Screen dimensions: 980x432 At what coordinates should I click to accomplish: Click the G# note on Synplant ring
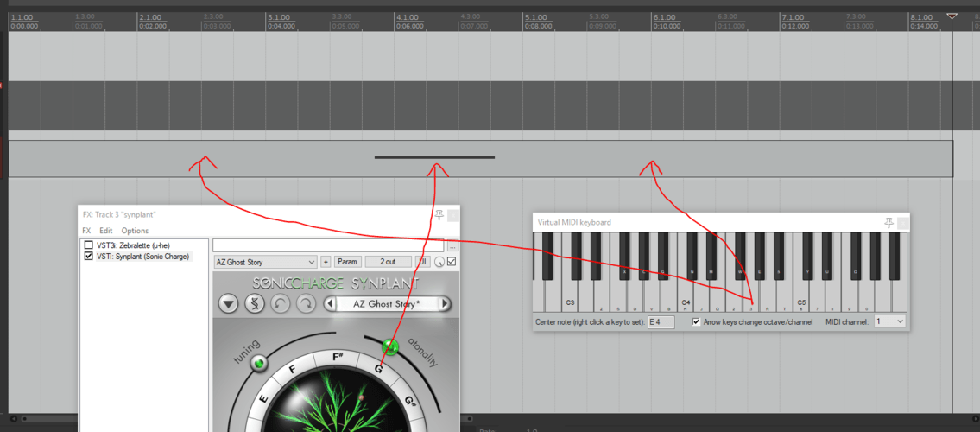tap(411, 401)
